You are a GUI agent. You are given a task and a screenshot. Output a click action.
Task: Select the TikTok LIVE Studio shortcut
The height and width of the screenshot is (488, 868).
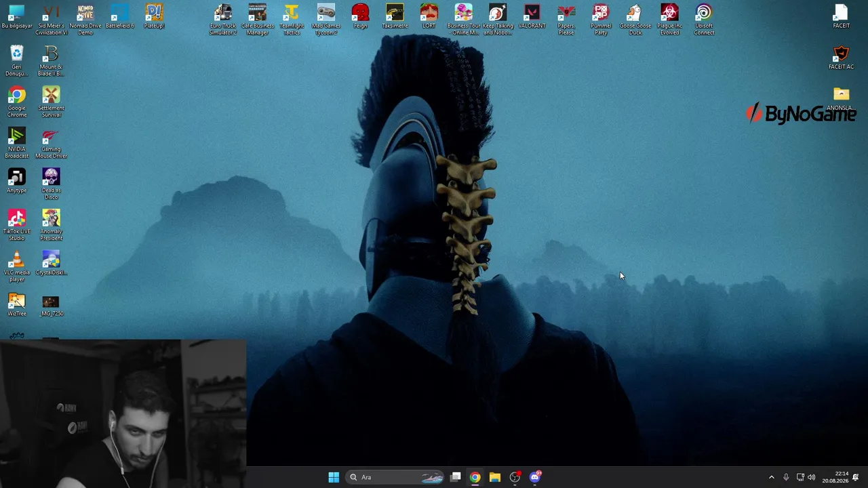coord(16,226)
